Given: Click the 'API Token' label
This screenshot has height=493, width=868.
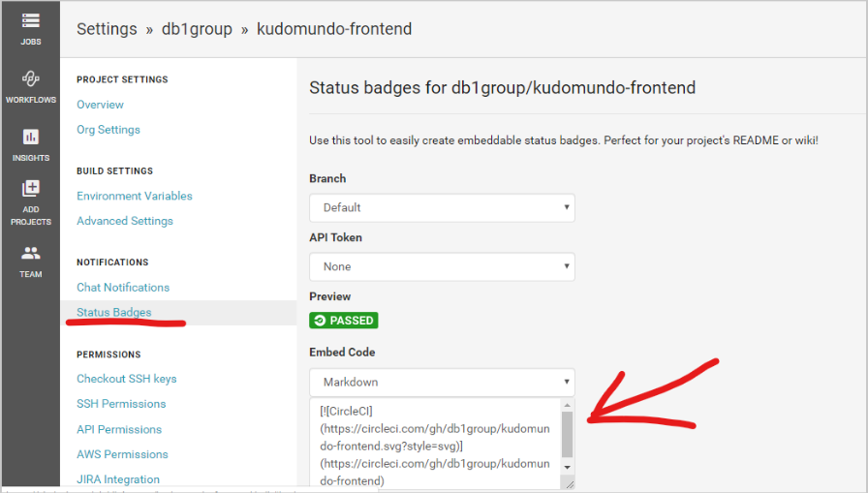Looking at the screenshot, I should (335, 237).
